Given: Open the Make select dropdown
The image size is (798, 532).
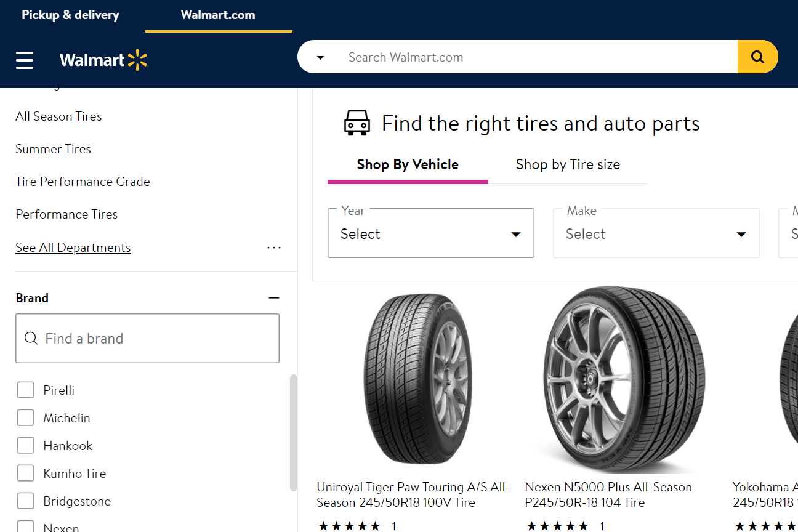Looking at the screenshot, I should pos(656,233).
